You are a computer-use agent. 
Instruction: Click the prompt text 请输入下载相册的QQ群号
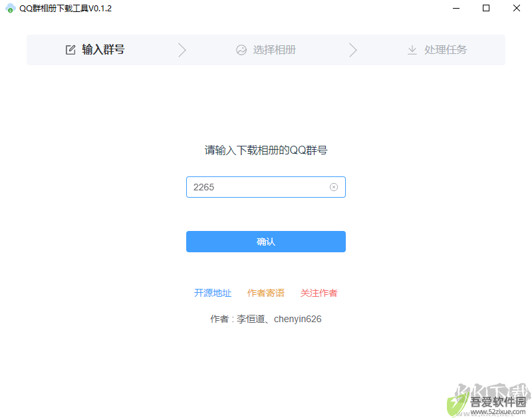coord(266,150)
